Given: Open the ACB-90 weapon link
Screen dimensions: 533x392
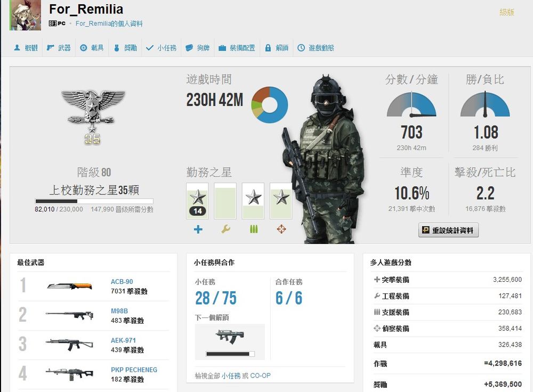Looking at the screenshot, I should [x=122, y=282].
